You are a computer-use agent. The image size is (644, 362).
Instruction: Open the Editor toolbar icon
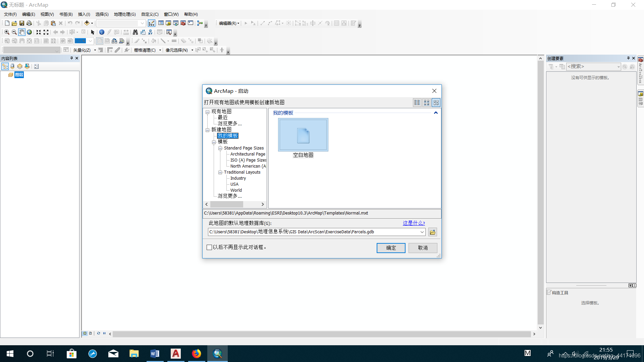pyautogui.click(x=152, y=23)
